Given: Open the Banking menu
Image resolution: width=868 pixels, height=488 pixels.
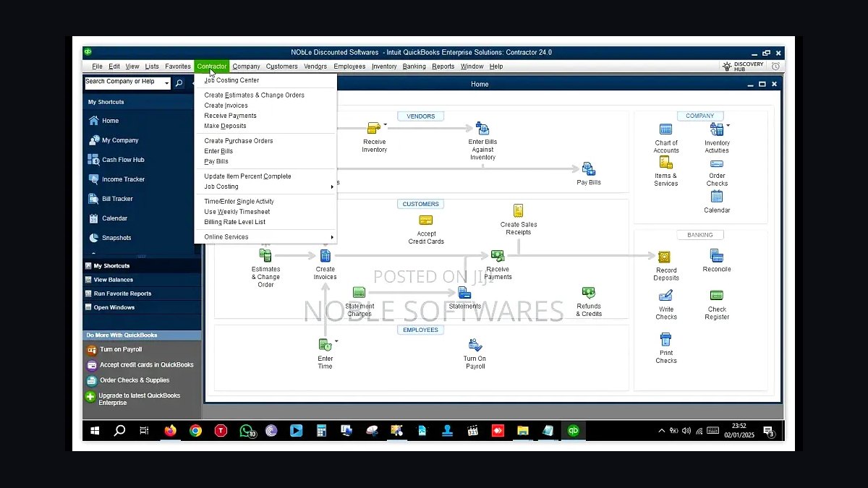Looking at the screenshot, I should click(x=414, y=67).
